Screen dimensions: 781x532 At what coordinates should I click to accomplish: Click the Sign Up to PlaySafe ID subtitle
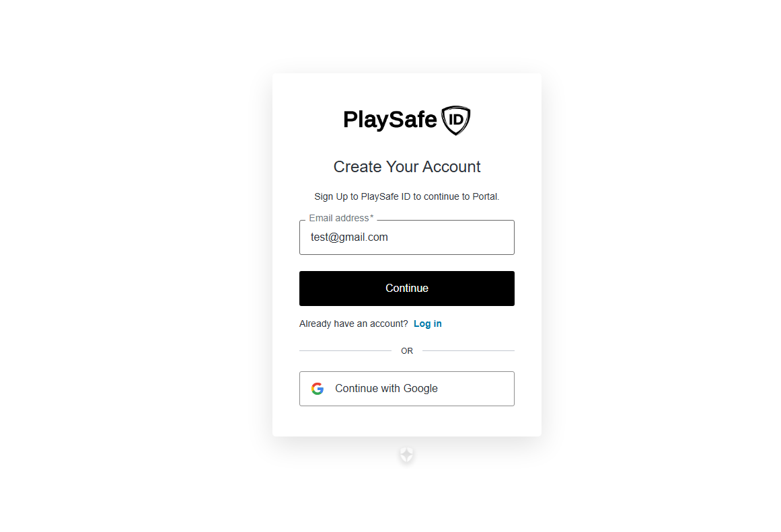(x=407, y=197)
